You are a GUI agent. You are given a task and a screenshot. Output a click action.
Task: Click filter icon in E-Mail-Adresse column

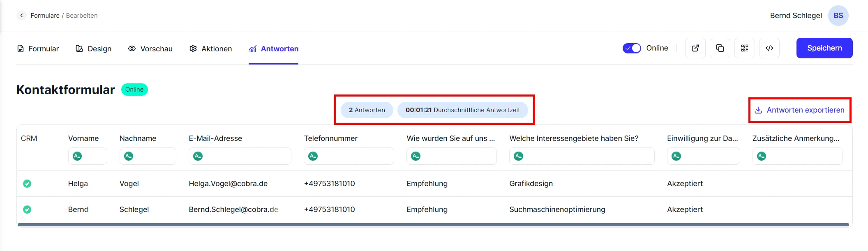tap(198, 156)
